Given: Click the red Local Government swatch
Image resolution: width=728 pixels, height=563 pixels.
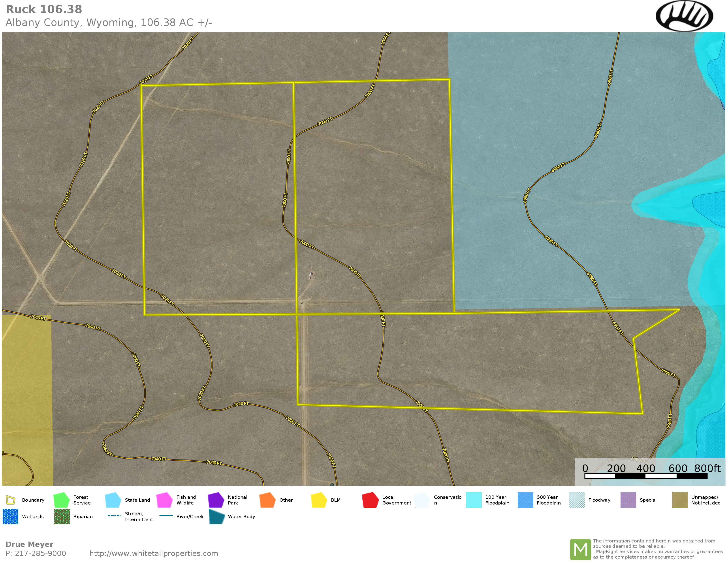Looking at the screenshot, I should point(370,500).
